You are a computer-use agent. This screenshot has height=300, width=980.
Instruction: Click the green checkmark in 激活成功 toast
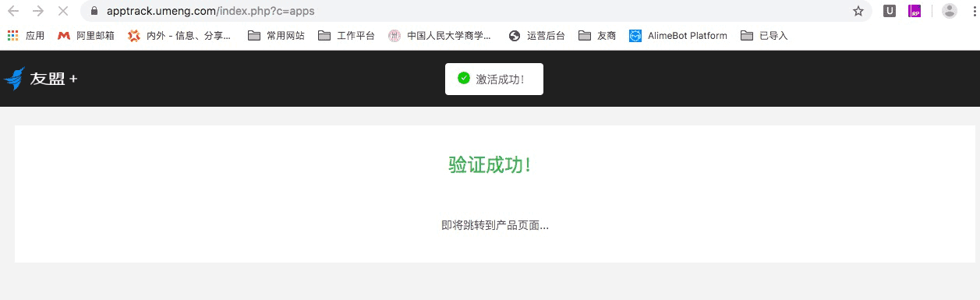click(x=464, y=79)
